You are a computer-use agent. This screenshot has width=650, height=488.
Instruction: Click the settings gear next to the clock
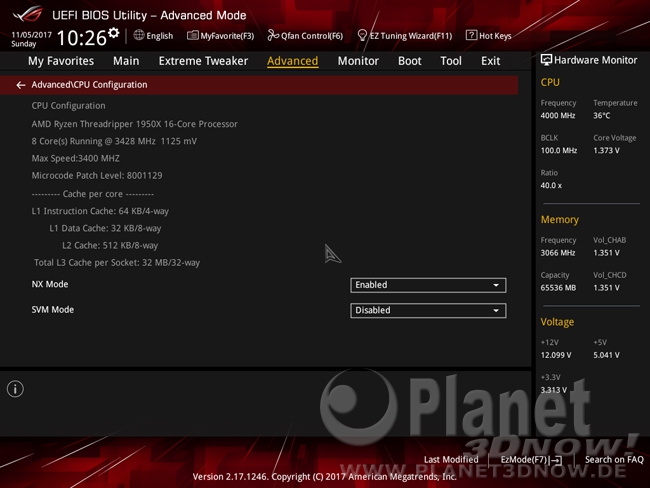click(x=114, y=33)
